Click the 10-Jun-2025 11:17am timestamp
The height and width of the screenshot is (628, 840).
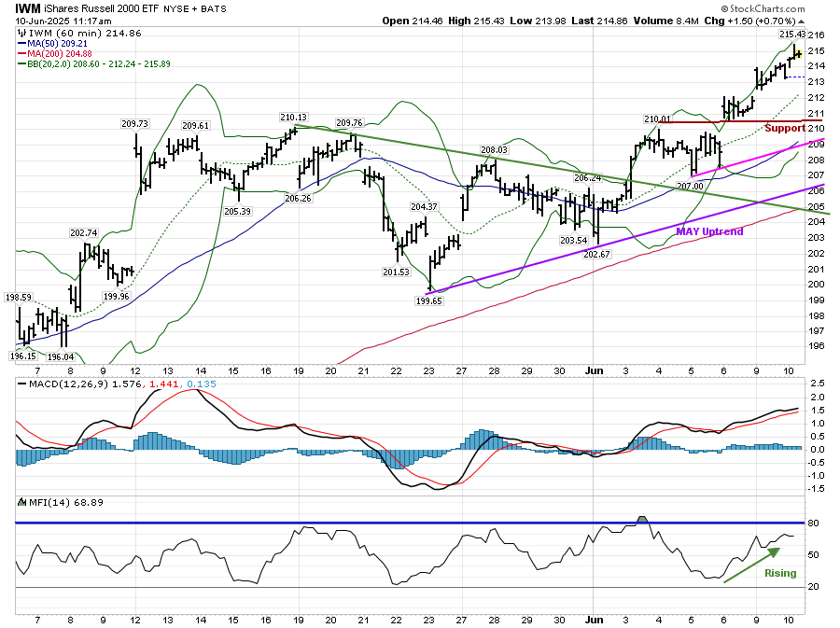click(63, 21)
